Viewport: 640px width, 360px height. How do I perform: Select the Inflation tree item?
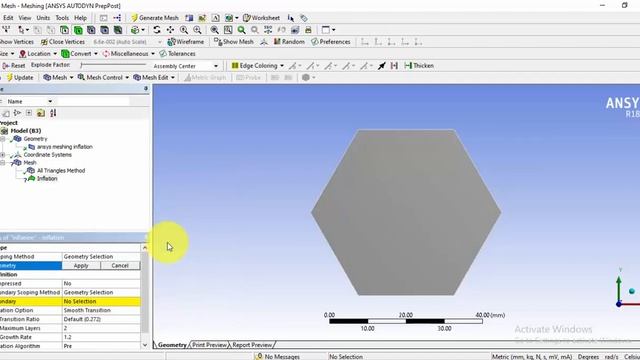47,179
